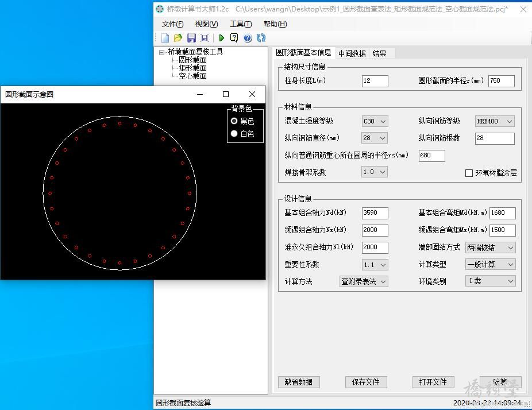
Task: Click the 钢筋重心所在圆周半径rs input field
Action: coord(432,156)
